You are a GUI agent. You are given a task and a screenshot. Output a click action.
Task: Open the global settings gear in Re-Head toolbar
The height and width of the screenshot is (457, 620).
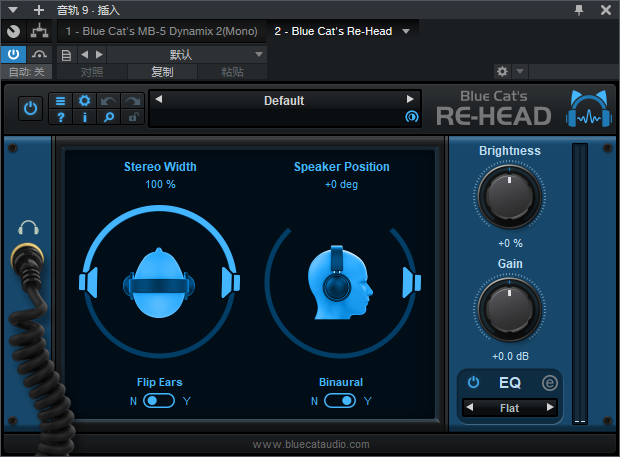[84, 101]
